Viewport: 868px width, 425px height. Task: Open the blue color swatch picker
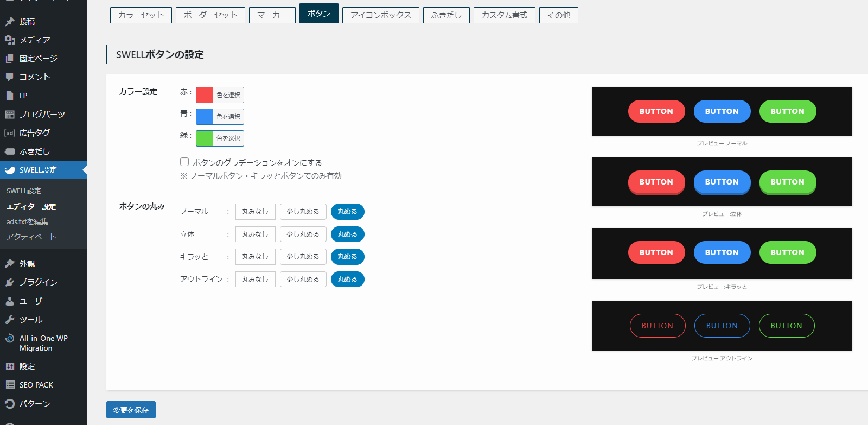[x=205, y=117]
